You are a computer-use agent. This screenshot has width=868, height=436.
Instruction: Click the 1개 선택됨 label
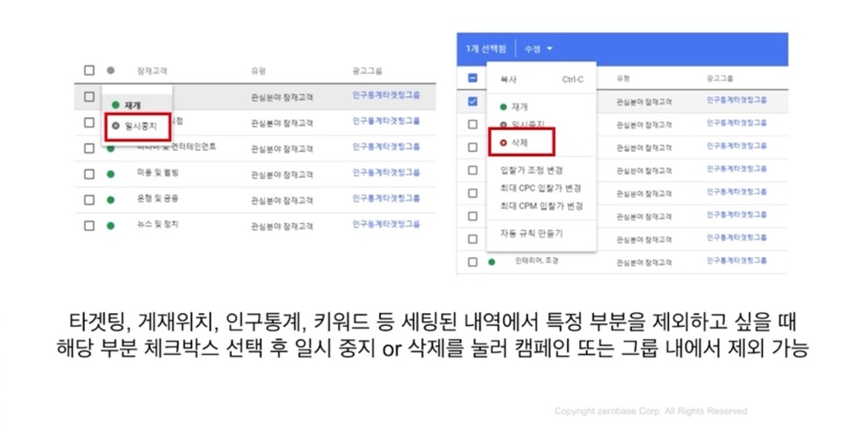(x=486, y=49)
